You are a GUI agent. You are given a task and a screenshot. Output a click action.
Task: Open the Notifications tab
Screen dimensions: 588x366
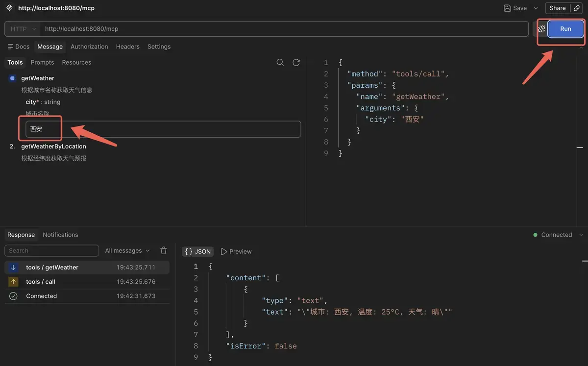[x=60, y=235]
